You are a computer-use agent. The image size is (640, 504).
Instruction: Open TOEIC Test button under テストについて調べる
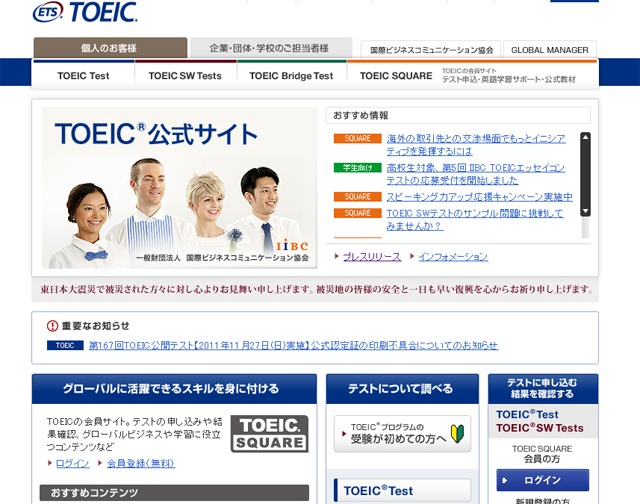[402, 490]
